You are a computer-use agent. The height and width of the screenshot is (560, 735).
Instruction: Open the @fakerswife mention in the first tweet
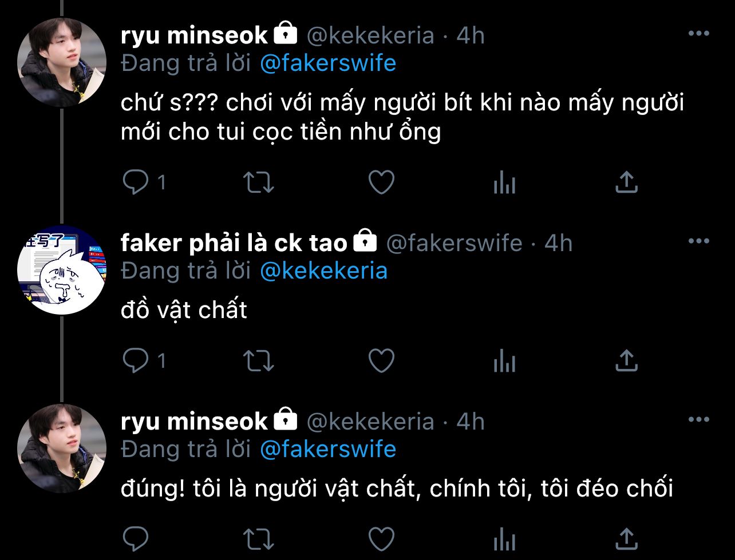pyautogui.click(x=327, y=63)
